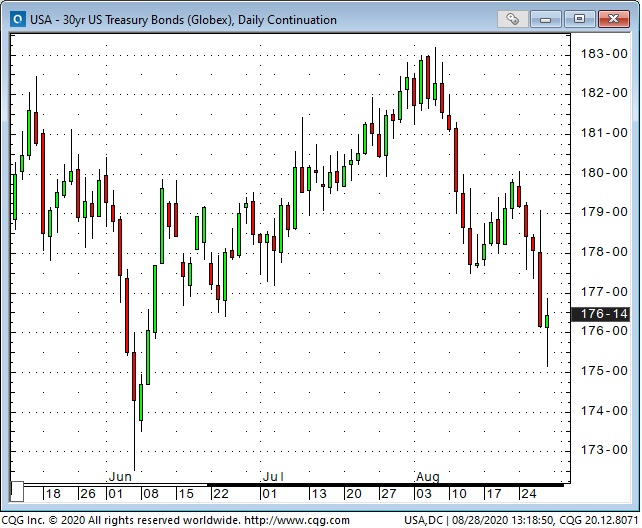Click date label 10 on time axis
642x528 pixels.
[459, 494]
